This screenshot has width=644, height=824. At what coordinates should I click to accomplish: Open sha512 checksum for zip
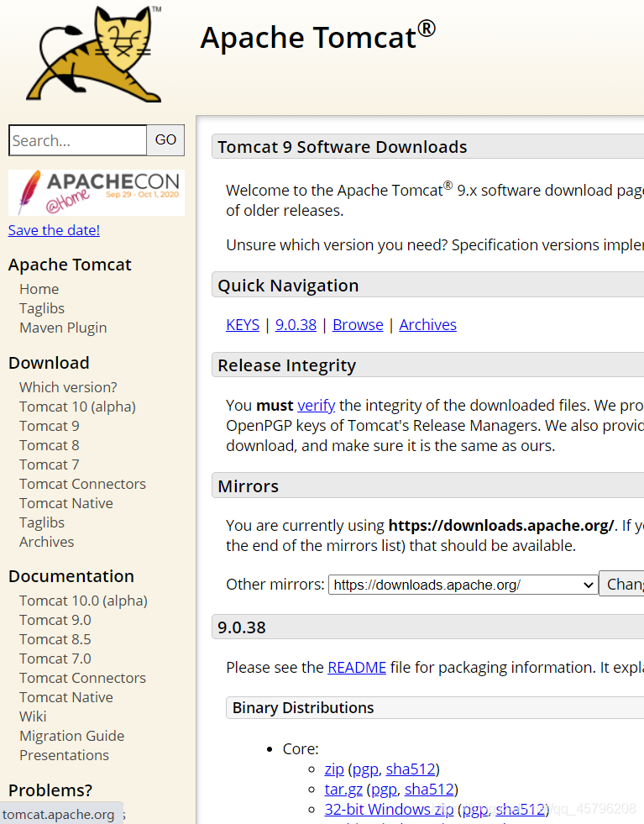tap(411, 769)
